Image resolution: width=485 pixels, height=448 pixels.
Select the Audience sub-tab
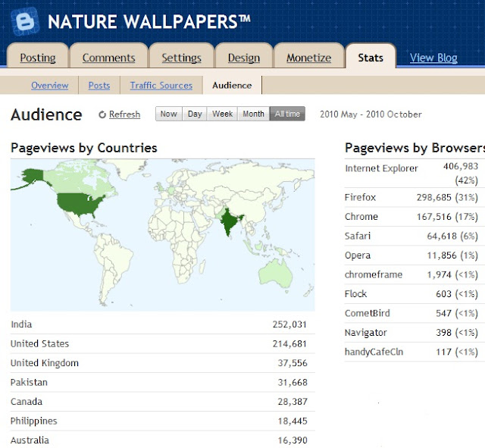(x=232, y=86)
